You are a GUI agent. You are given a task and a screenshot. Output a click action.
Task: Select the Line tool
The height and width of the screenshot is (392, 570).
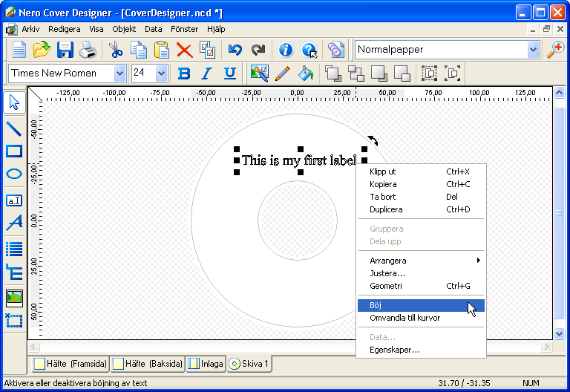pyautogui.click(x=14, y=128)
